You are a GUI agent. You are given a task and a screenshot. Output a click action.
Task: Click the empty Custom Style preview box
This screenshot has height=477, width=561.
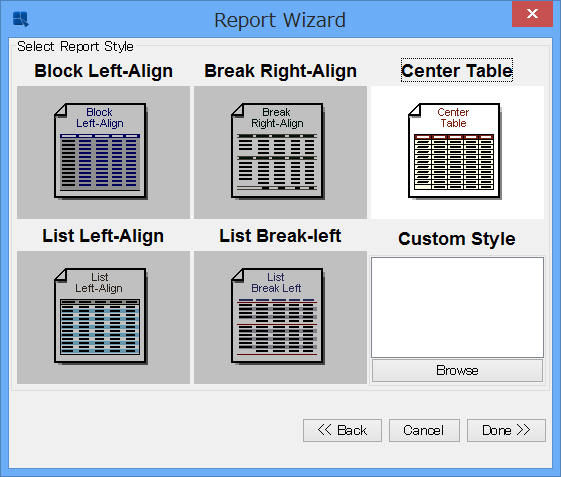click(x=457, y=307)
